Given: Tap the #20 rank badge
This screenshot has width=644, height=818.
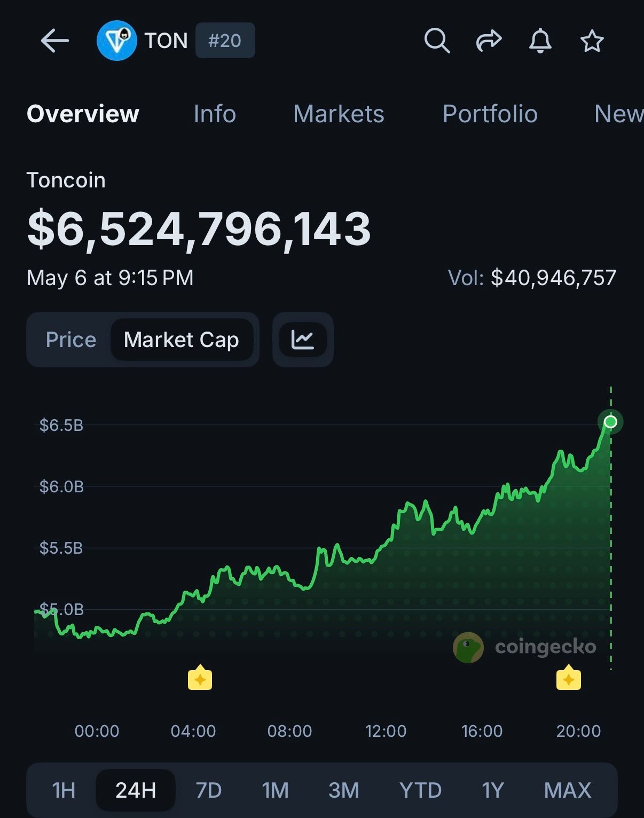Looking at the screenshot, I should [225, 41].
